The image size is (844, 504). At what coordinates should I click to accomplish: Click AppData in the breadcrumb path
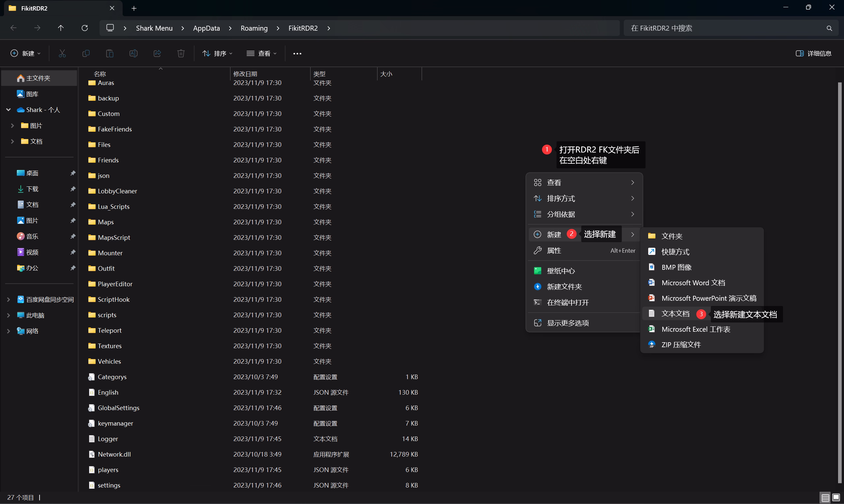pos(206,28)
